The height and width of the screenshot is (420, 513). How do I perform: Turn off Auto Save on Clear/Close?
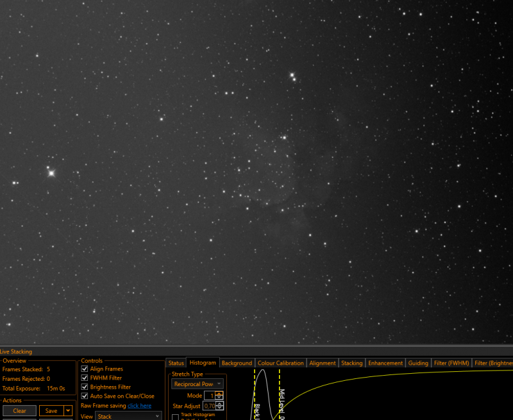(x=85, y=396)
